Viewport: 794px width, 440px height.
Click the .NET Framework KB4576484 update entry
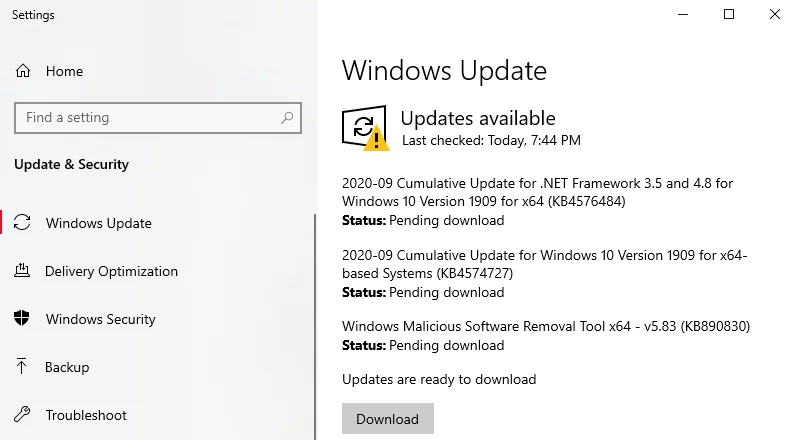(x=537, y=192)
